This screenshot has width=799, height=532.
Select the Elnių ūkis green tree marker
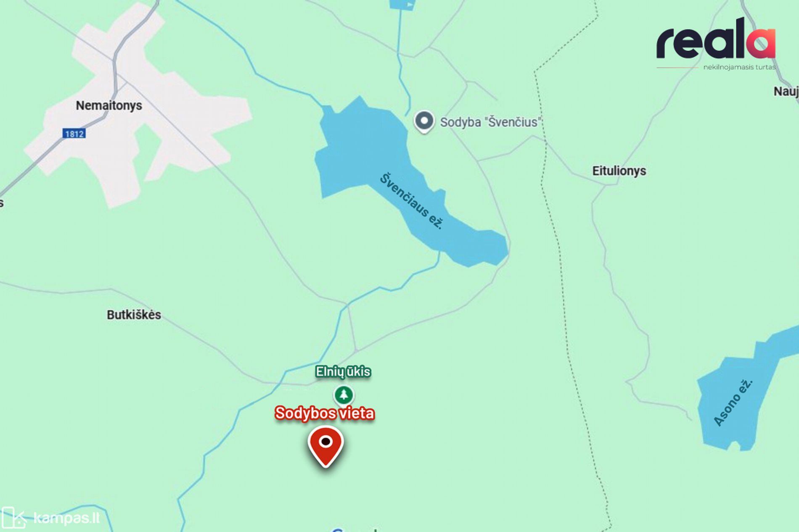(344, 395)
